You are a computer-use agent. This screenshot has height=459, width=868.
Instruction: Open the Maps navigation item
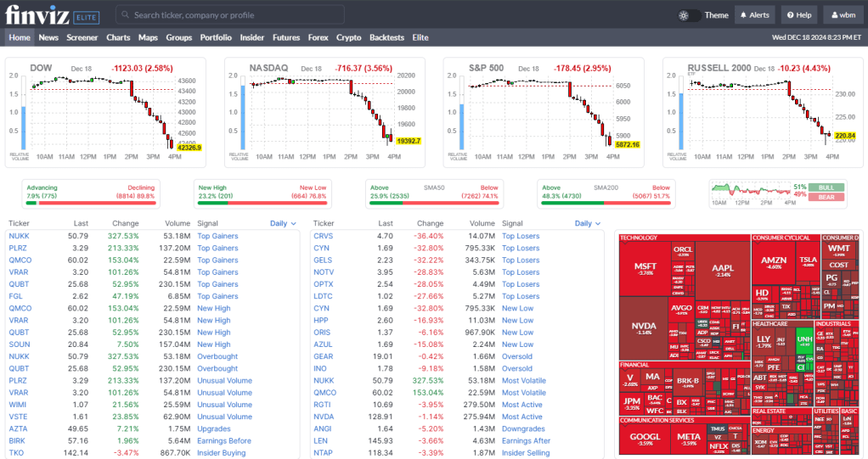point(148,37)
